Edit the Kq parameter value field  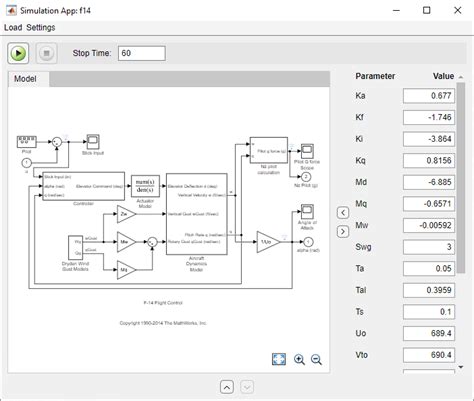[x=429, y=161]
